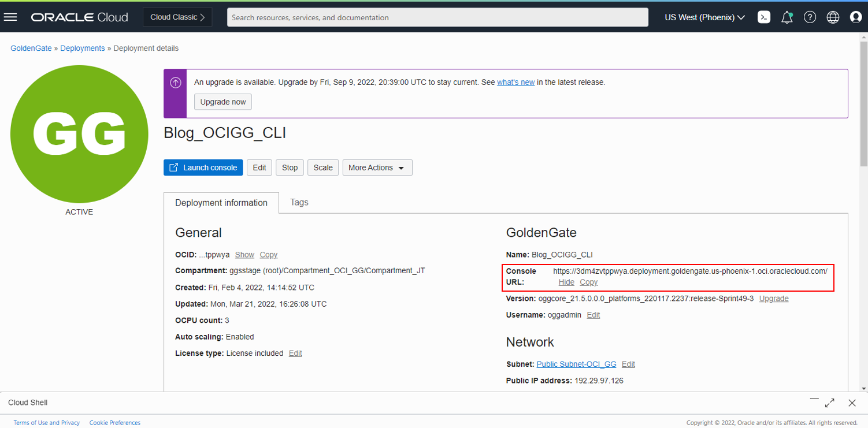Click the Scale button
The width and height of the screenshot is (868, 428).
click(323, 168)
